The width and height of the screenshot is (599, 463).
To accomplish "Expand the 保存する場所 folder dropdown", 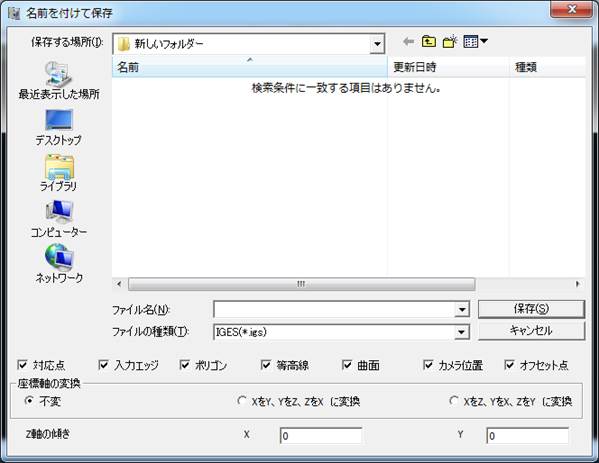I will click(x=377, y=44).
